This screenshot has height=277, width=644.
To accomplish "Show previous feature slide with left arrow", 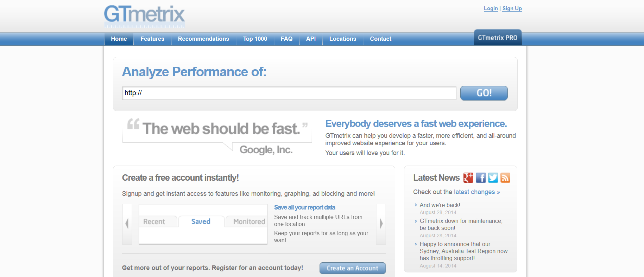I will tap(127, 224).
